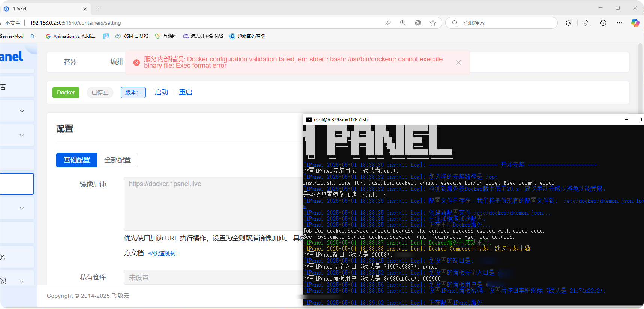Click the image bookmark icon after Animation
The image size is (644, 309).
[x=106, y=36]
